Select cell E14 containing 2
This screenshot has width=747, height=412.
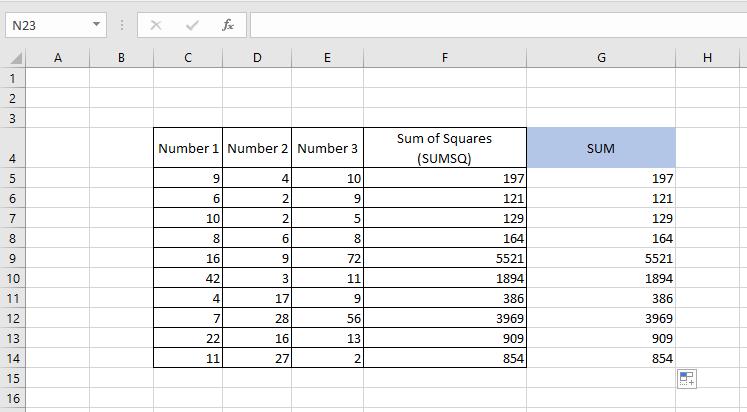(327, 358)
